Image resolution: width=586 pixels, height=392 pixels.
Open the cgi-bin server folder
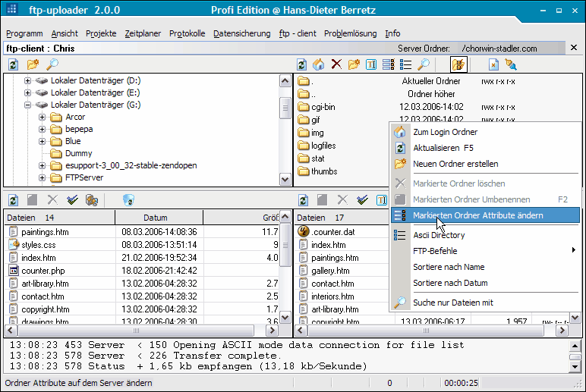(323, 107)
